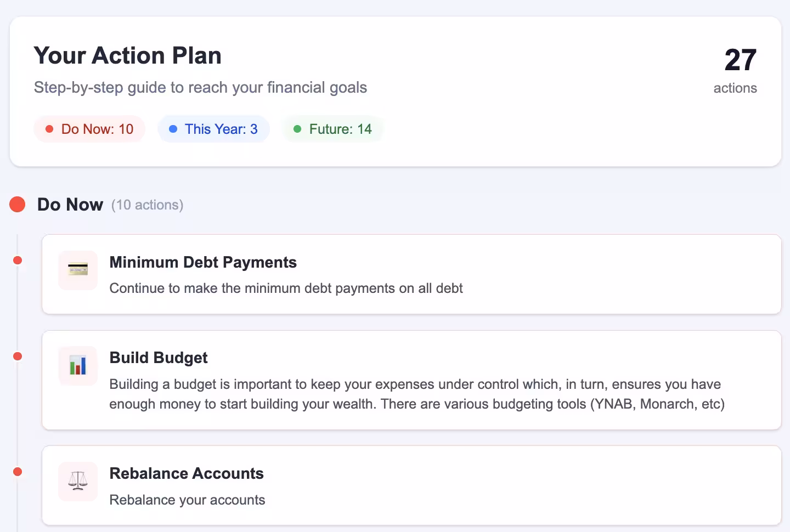Open the Rebalance Accounts card title
790x532 pixels.
(x=187, y=473)
